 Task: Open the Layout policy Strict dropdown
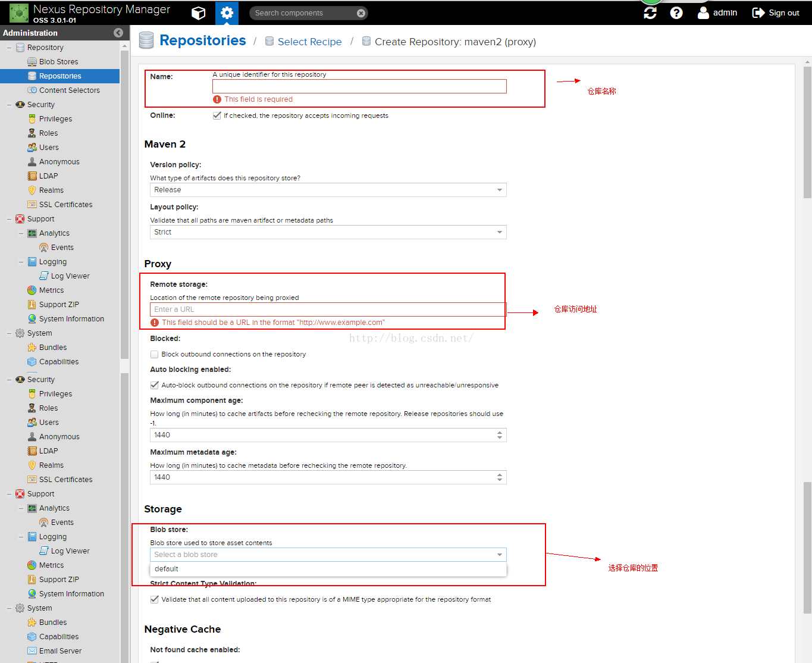click(x=328, y=232)
